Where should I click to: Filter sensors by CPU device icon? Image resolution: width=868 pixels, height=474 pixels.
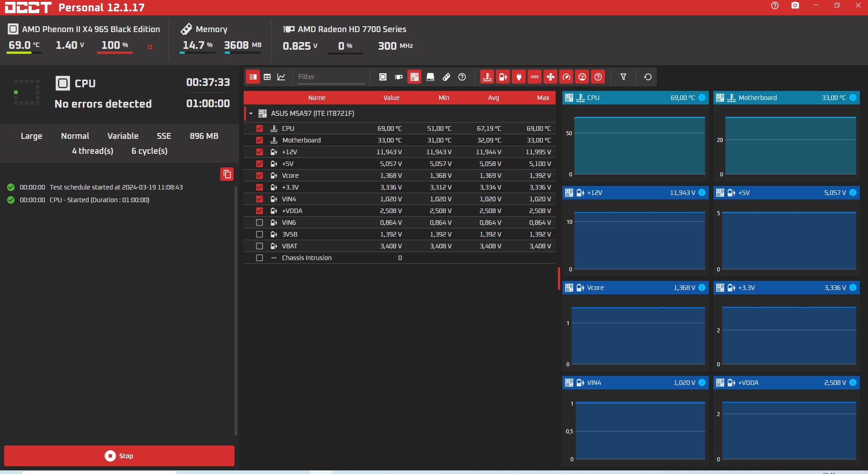pos(383,77)
